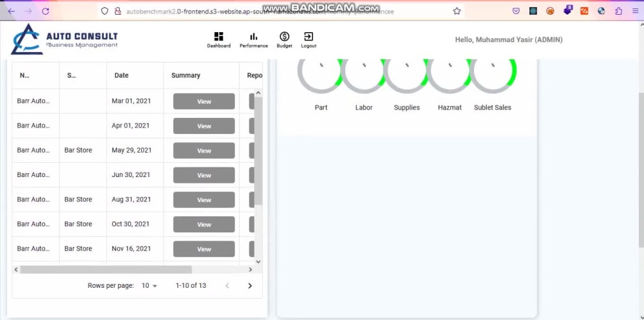Click the Auto Consult logo
The width and height of the screenshot is (644, 320).
(x=64, y=39)
